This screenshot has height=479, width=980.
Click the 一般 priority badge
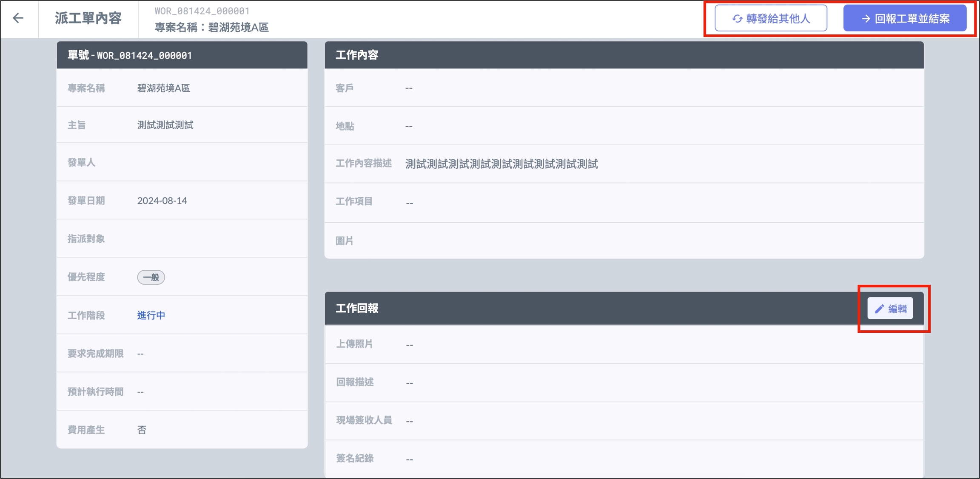pos(151,278)
